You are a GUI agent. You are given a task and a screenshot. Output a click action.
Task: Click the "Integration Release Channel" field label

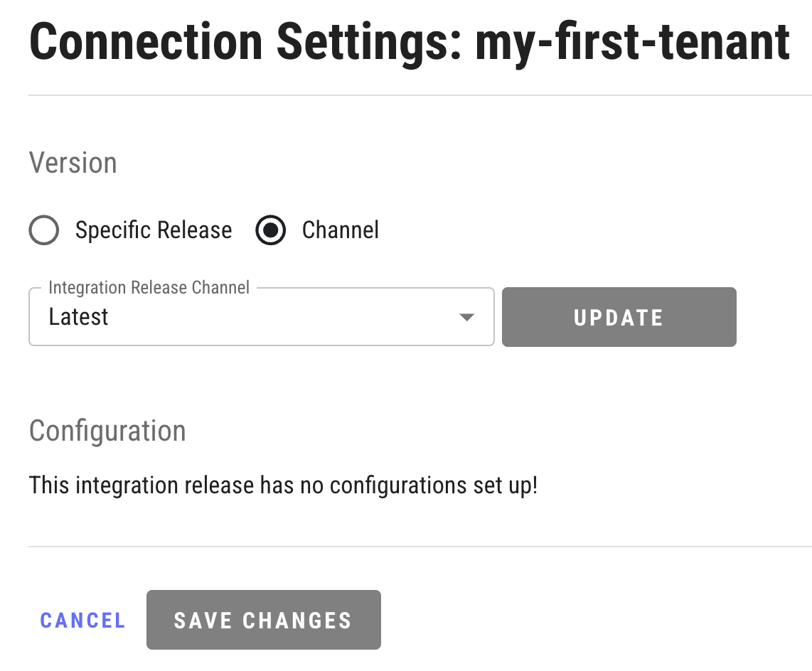tap(149, 288)
